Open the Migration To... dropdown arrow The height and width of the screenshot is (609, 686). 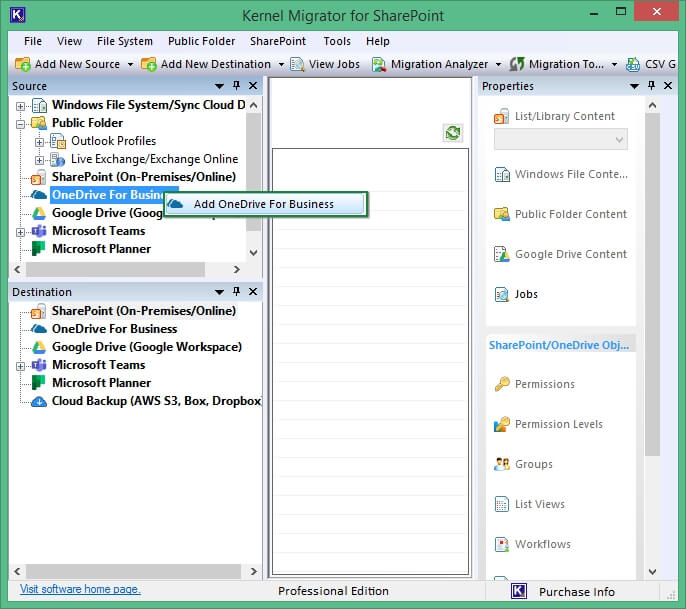(614, 65)
